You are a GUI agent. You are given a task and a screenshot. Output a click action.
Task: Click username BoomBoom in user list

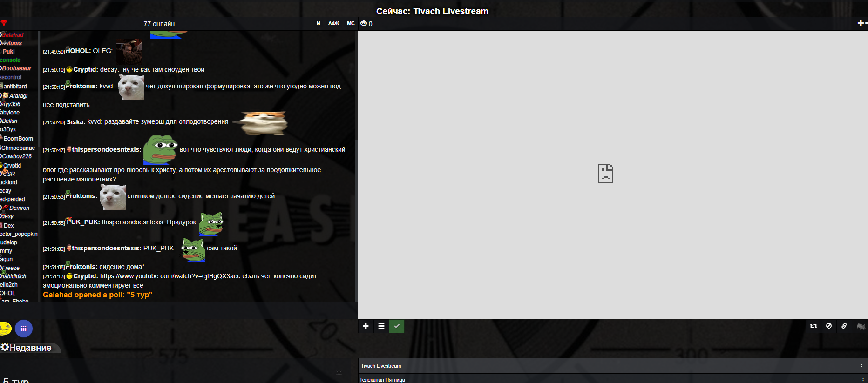click(x=19, y=139)
